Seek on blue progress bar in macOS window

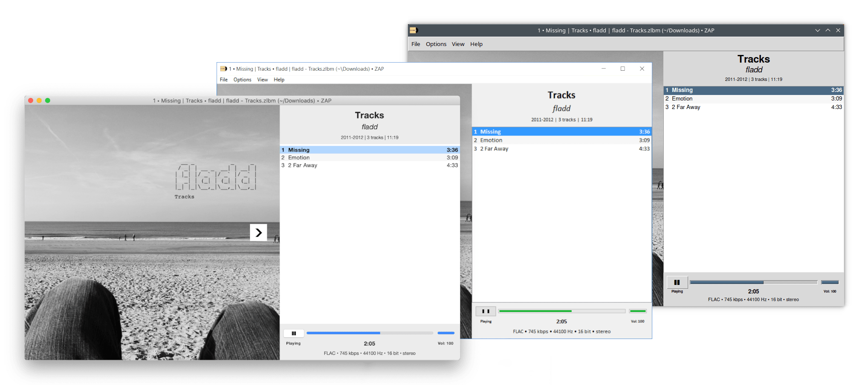point(370,333)
